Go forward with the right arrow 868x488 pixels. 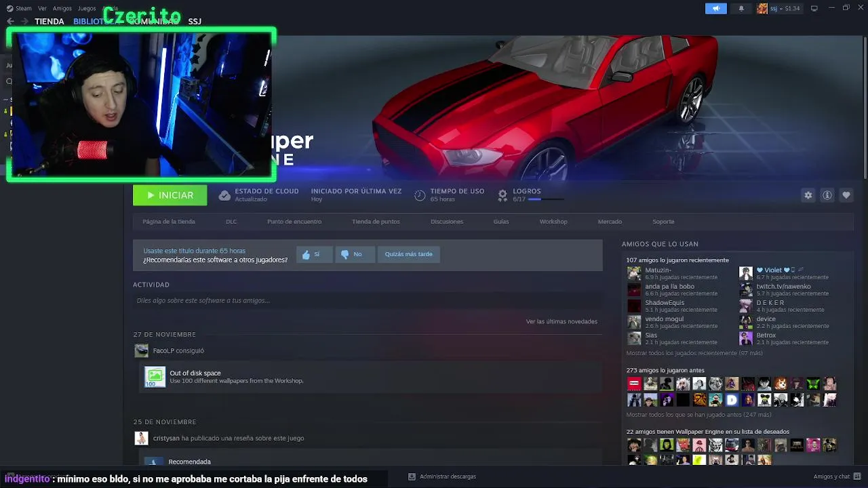24,21
